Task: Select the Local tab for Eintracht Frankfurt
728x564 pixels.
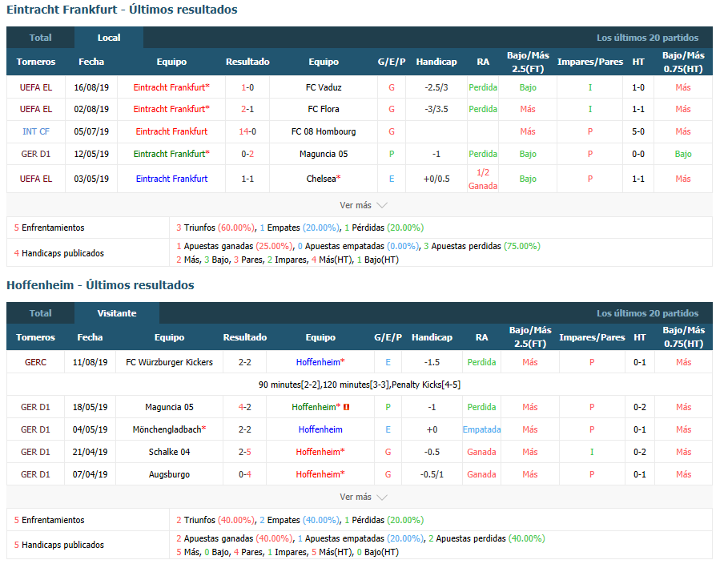Action: click(x=109, y=38)
